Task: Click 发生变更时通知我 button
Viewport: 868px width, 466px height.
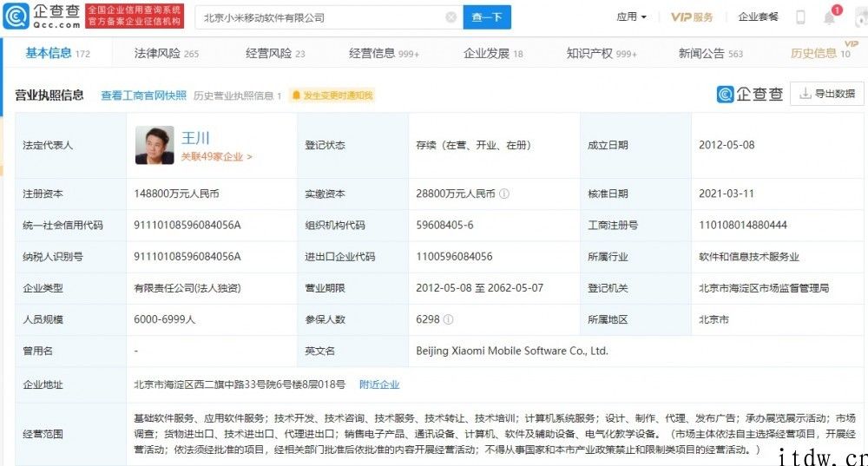Action: (x=332, y=95)
